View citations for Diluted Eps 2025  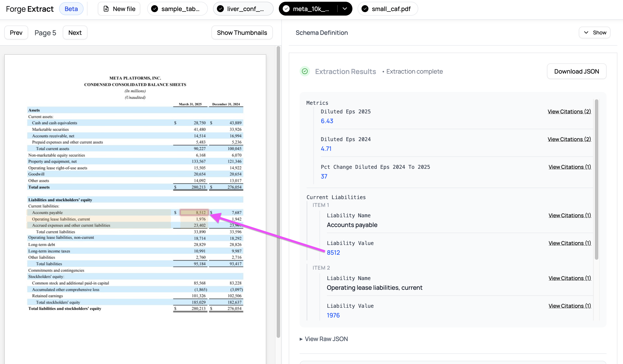tap(569, 111)
